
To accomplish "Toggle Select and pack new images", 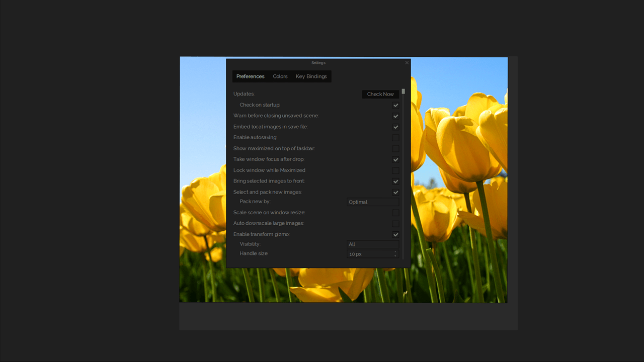I will (x=396, y=192).
